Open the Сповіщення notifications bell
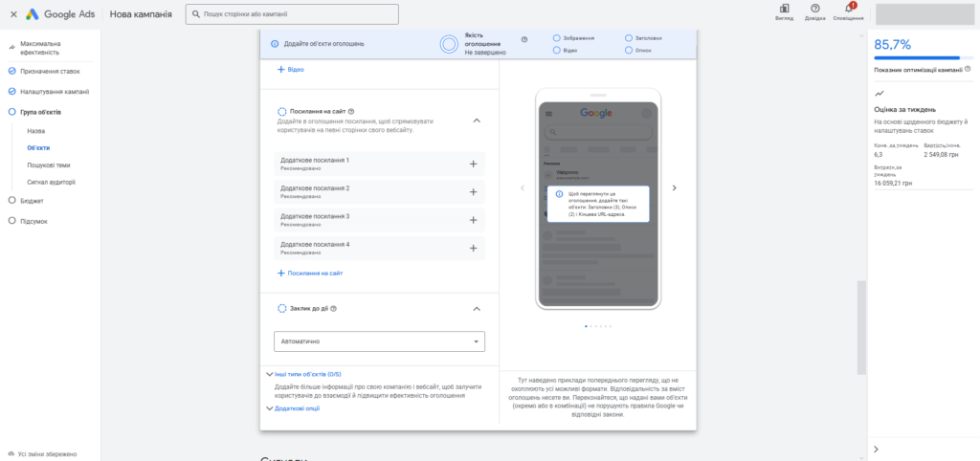 click(x=848, y=9)
